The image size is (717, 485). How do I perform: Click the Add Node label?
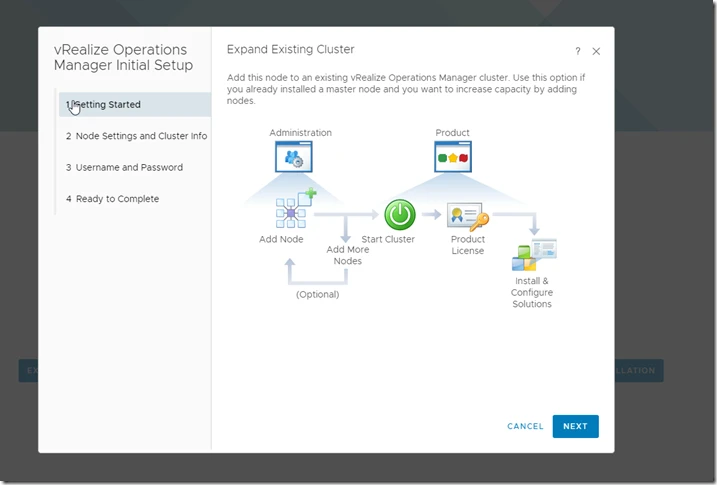pyautogui.click(x=281, y=239)
